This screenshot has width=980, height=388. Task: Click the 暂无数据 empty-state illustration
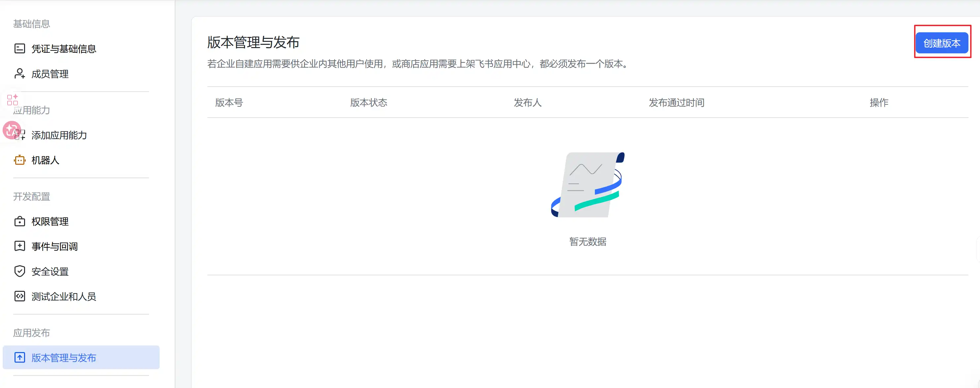[587, 186]
